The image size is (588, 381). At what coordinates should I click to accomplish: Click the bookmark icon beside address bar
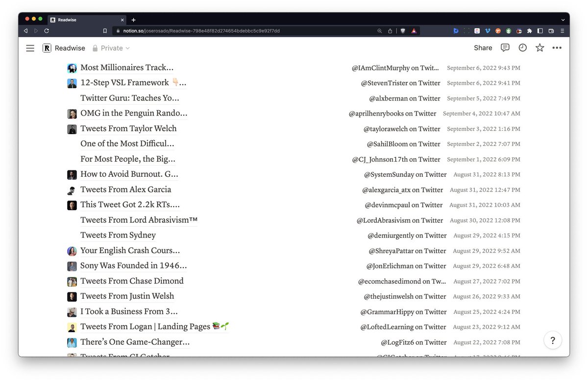105,30
